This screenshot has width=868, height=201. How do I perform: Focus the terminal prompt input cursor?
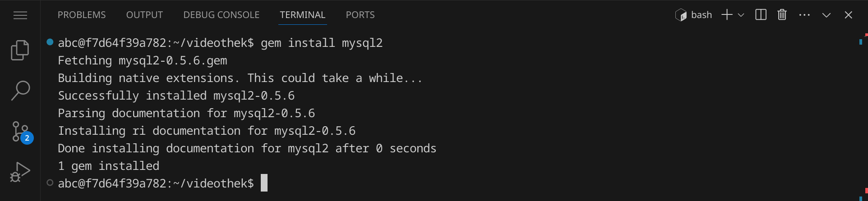click(264, 183)
